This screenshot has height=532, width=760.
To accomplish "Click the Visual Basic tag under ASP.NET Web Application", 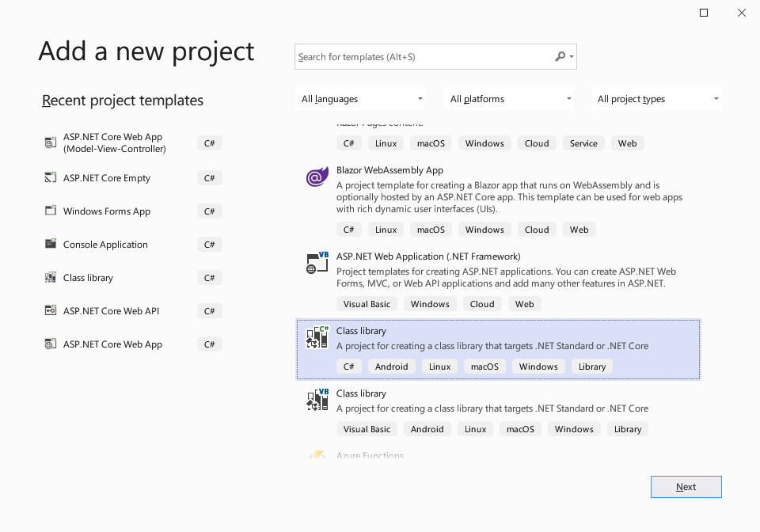I will (367, 304).
